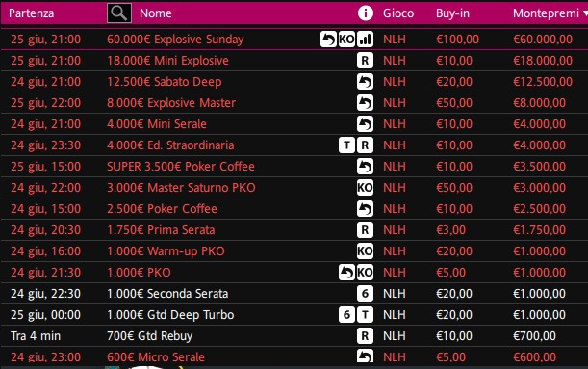
Task: Open 4.000€ Ed. Straordinaria tournament
Action: click(170, 145)
